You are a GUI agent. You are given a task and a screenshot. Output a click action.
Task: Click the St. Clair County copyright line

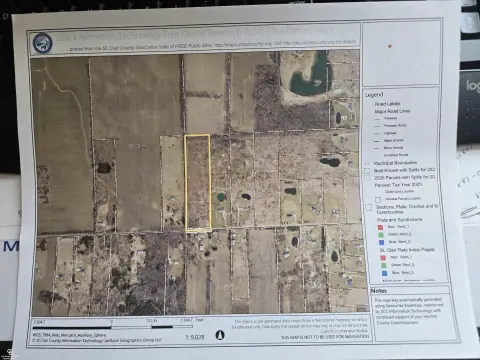[97, 340]
